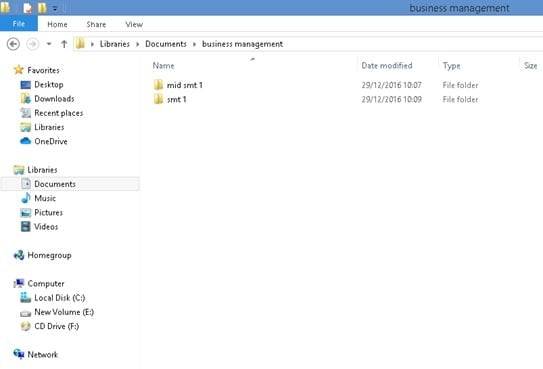This screenshot has height=369, width=543.
Task: Click the folder icon in the address bar
Action: (x=80, y=44)
